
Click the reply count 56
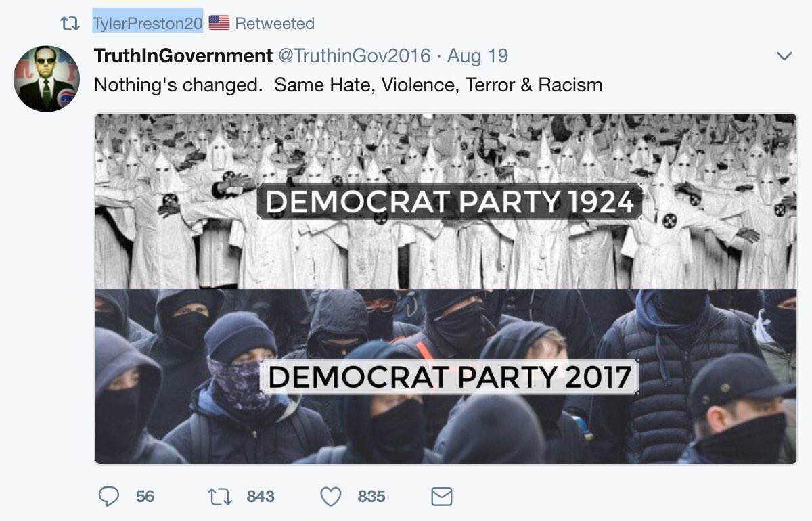click(145, 497)
